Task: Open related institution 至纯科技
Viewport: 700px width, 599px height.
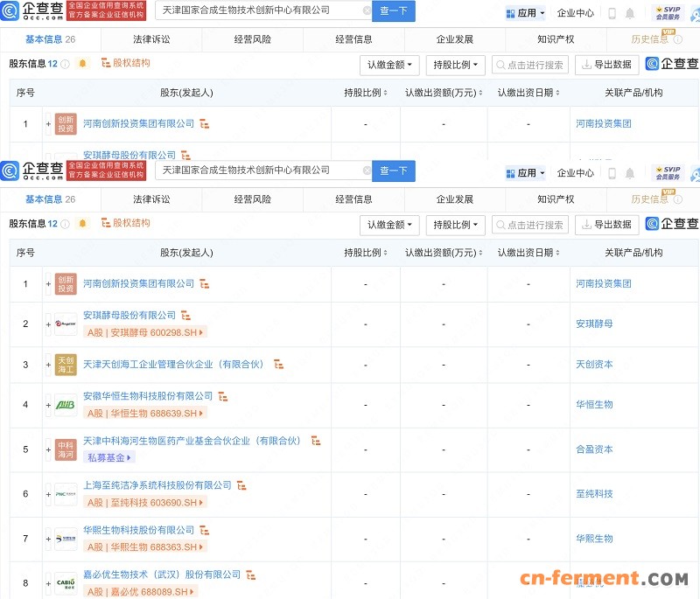Action: coord(594,494)
